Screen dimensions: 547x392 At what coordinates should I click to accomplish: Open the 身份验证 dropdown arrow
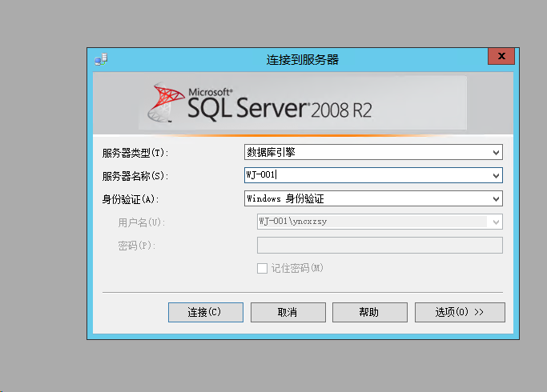[496, 199]
